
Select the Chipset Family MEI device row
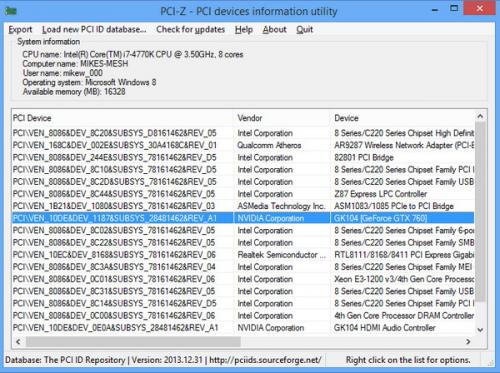[x=243, y=267]
